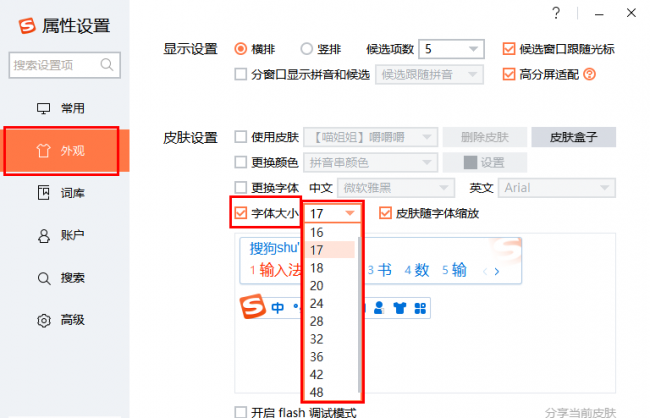Click the Sogou logo next to 属性设置

[27, 26]
